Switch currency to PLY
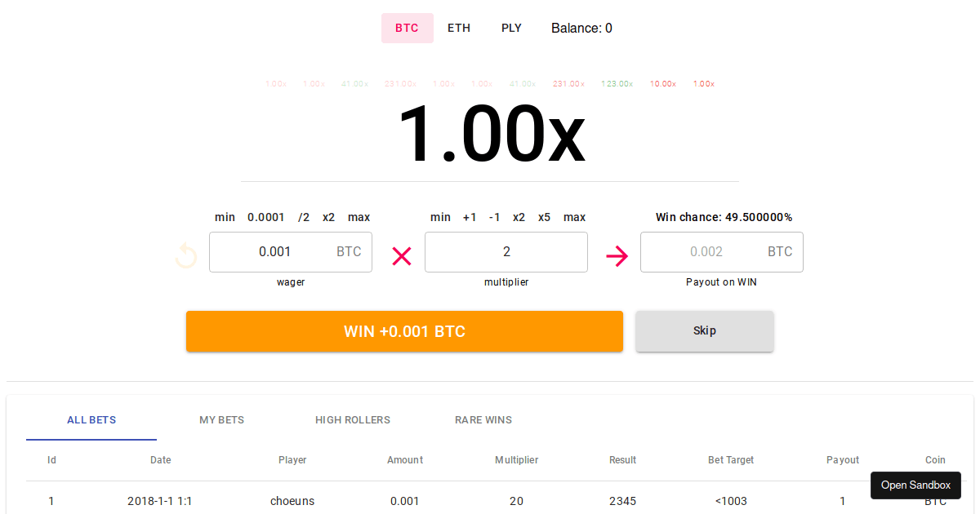Viewport: 980px width, 514px height. tap(511, 28)
